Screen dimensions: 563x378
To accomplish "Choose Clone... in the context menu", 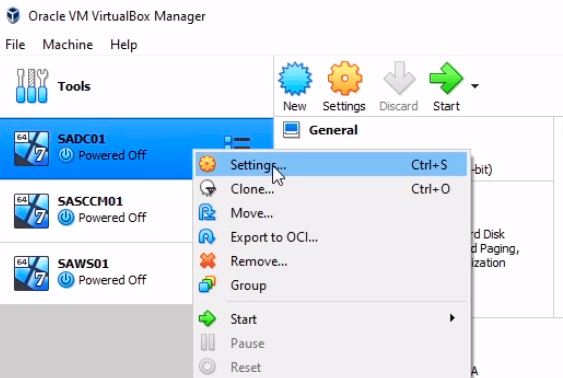I will tap(331, 189).
